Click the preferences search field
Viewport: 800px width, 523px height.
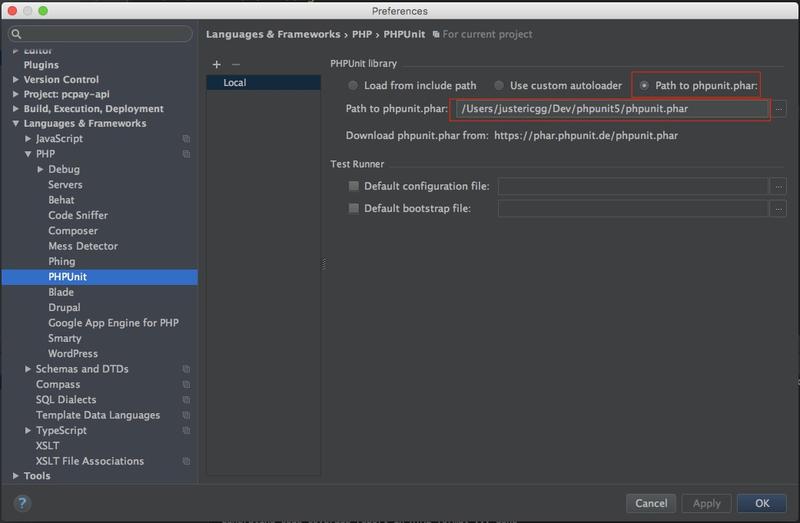coord(100,34)
